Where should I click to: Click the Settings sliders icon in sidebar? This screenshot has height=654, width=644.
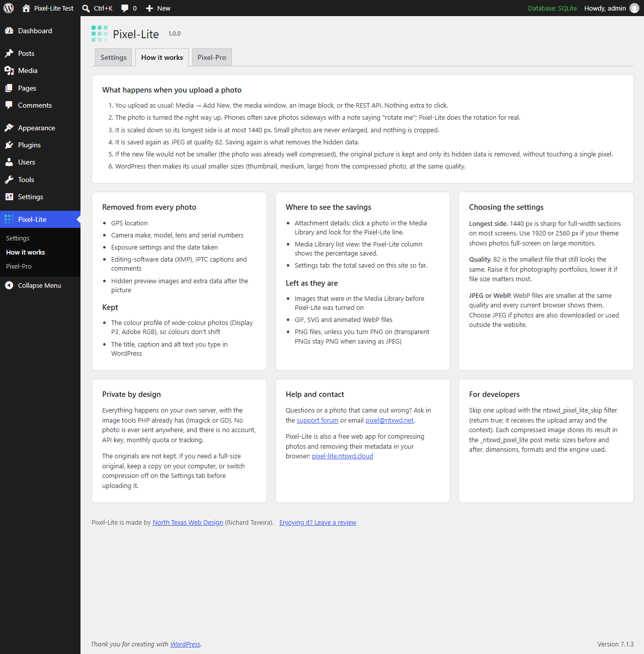coord(9,197)
